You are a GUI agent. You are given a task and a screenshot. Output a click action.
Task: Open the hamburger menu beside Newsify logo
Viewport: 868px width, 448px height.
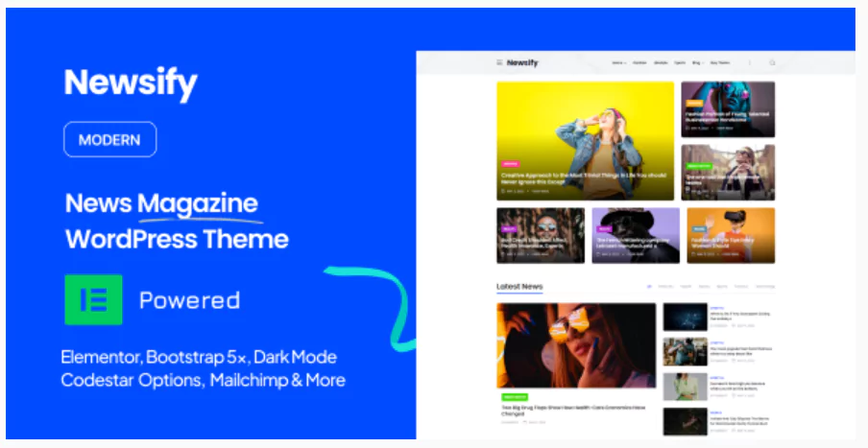pyautogui.click(x=499, y=62)
